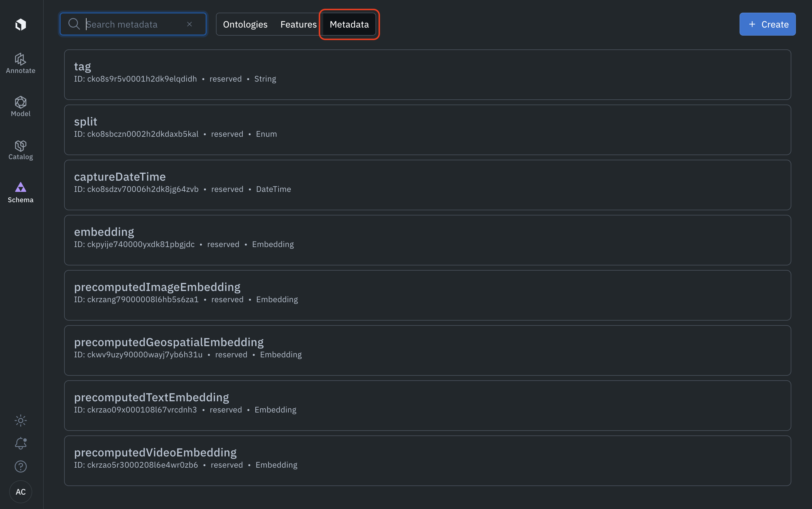Click the Labelbox logo icon
812x509 pixels.
click(20, 25)
